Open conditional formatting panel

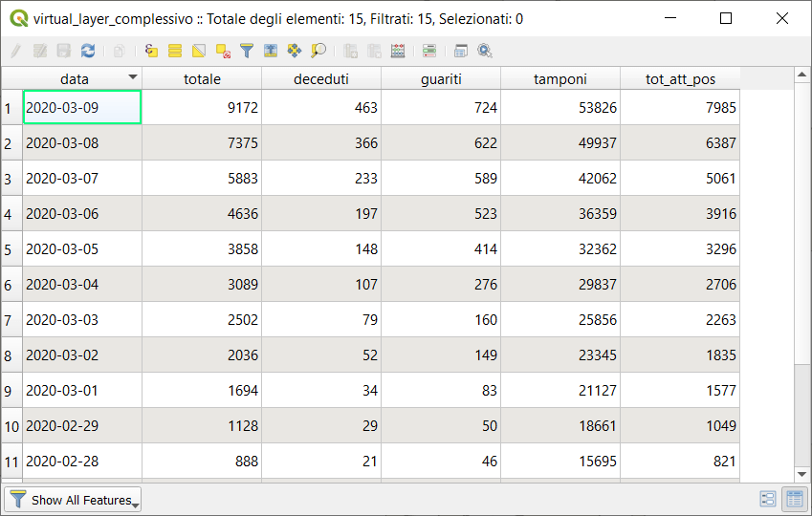[x=428, y=51]
